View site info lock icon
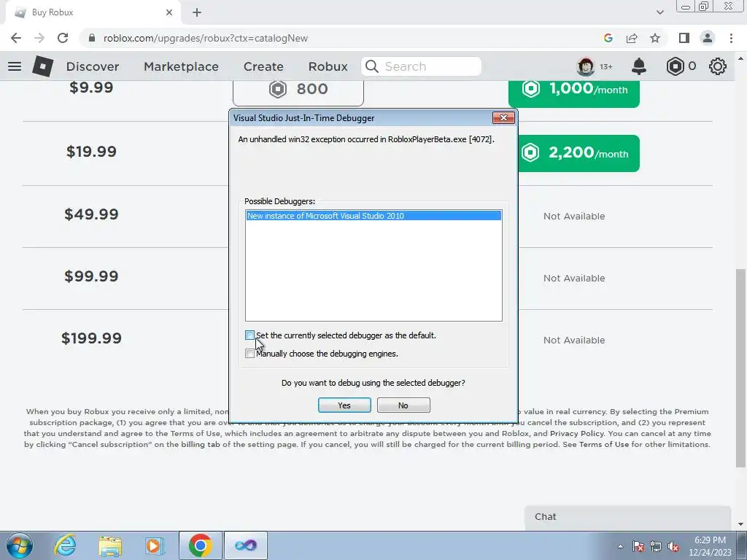The width and height of the screenshot is (747, 560). [92, 38]
